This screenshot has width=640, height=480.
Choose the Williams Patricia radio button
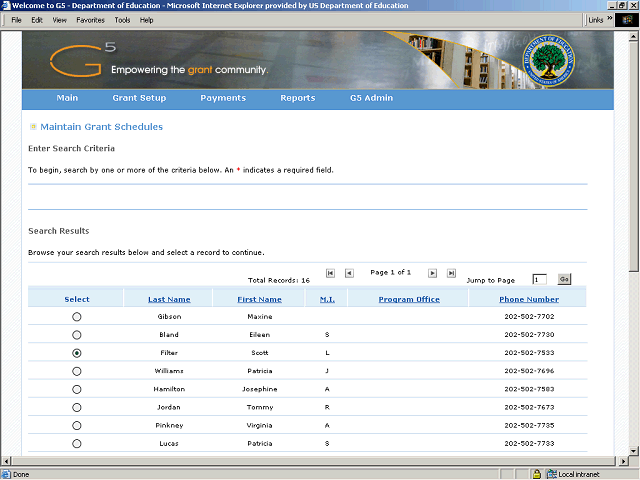coord(77,371)
